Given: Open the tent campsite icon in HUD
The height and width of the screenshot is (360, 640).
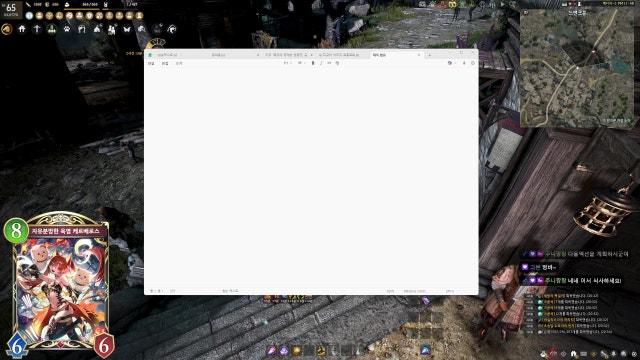Looking at the screenshot, I should [x=97, y=29].
